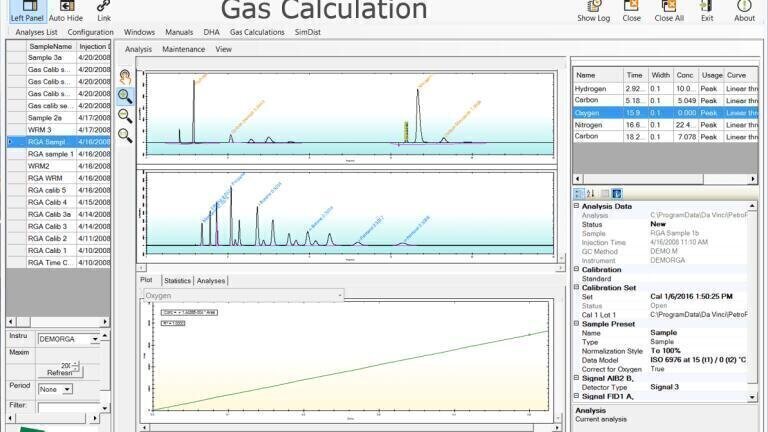Click the bottom magnifier icon in chart tools
768x432 pixels.
[125, 135]
